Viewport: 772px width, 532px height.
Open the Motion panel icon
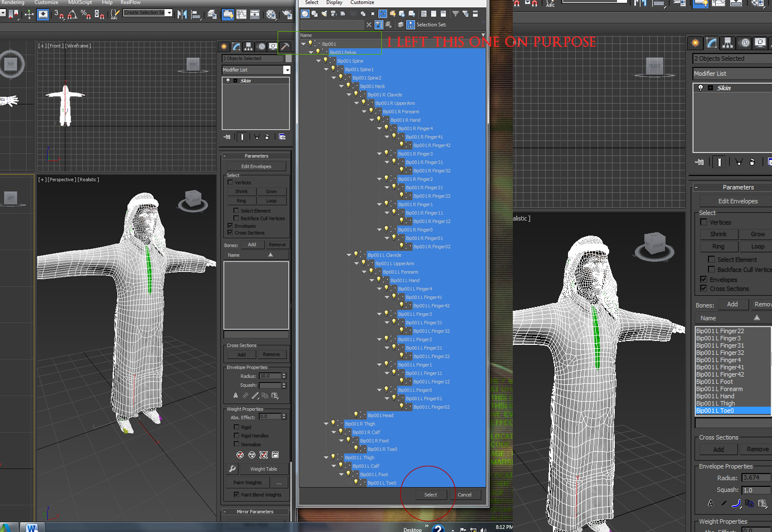(261, 47)
